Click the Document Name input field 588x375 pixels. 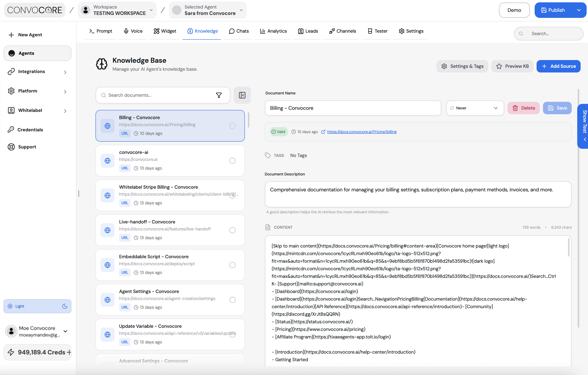[353, 108]
